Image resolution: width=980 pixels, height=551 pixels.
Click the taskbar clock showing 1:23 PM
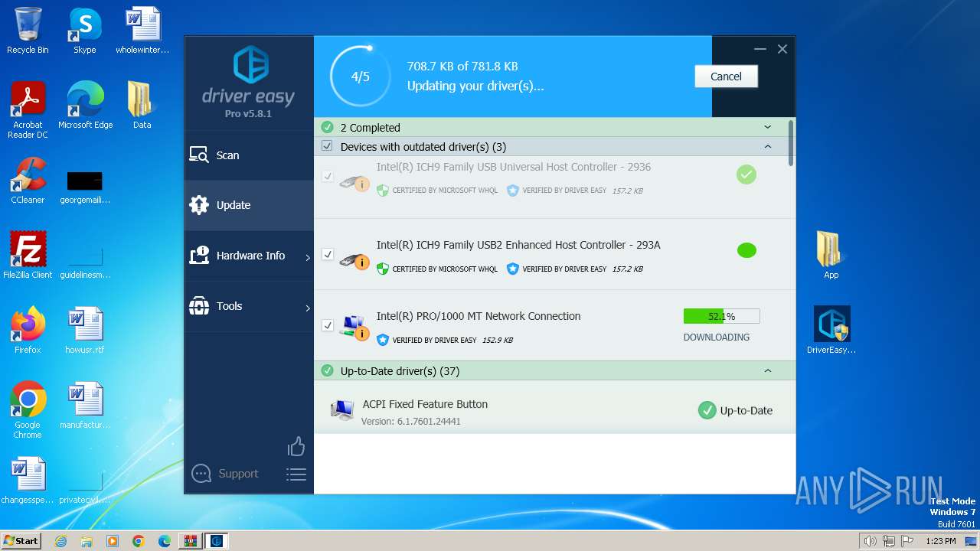[940, 541]
